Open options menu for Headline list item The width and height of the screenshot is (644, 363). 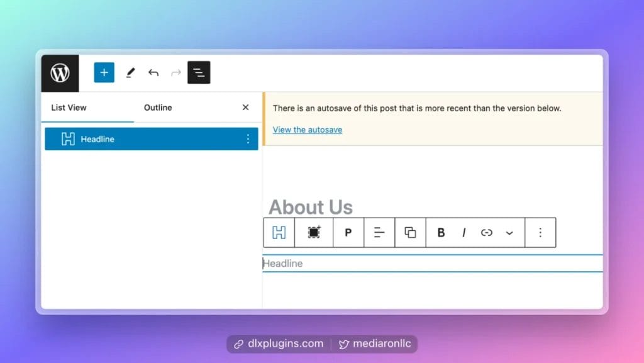[x=247, y=139]
